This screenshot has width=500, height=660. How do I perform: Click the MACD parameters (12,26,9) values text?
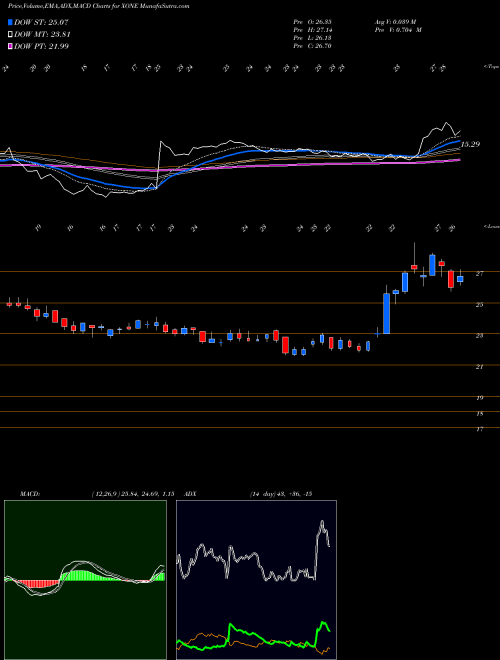[133, 494]
